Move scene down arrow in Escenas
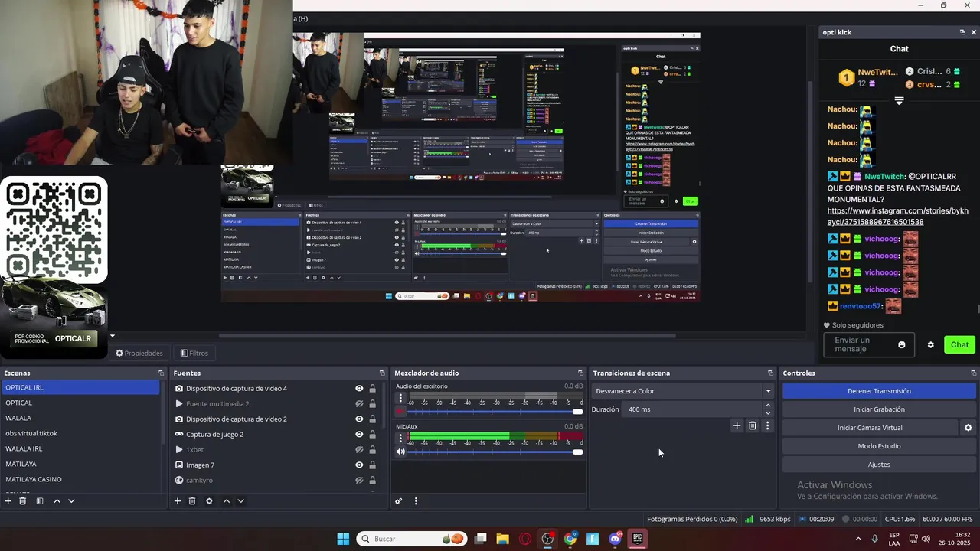 [x=71, y=501]
